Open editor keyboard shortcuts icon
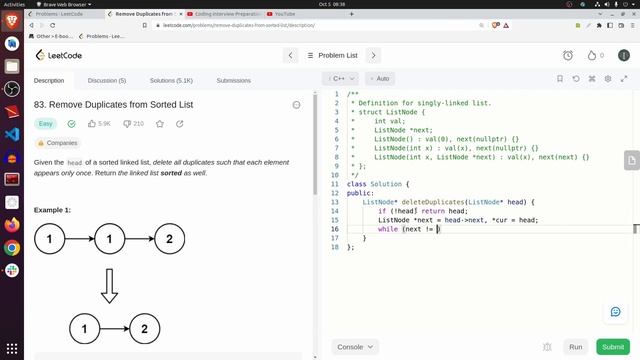Image resolution: width=640 pixels, height=360 pixels. 592,78
